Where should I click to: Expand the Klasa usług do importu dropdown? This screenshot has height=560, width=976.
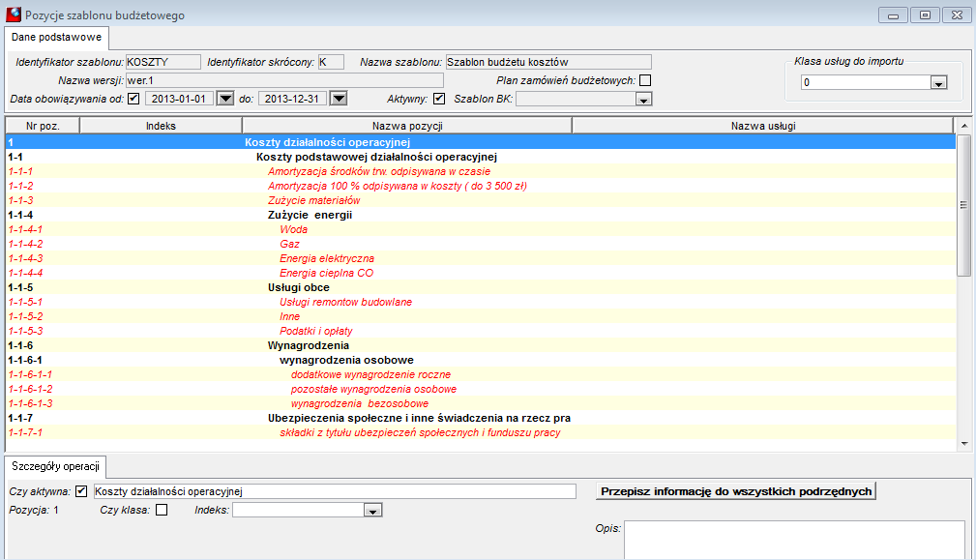pyautogui.click(x=938, y=82)
